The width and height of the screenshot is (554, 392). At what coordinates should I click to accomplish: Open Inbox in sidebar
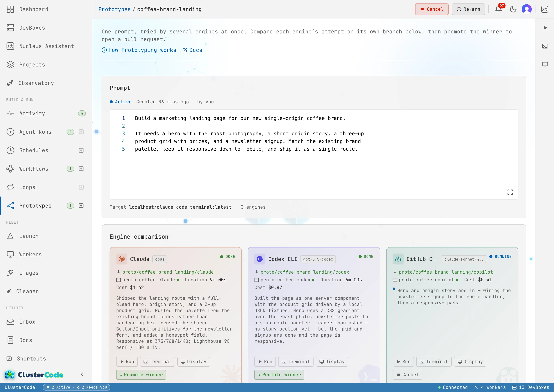[x=46, y=322]
